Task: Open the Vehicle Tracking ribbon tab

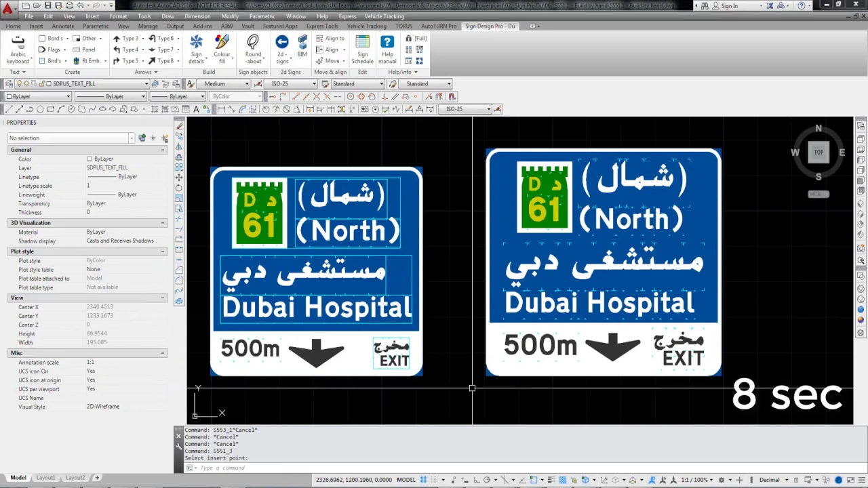Action: click(x=366, y=26)
